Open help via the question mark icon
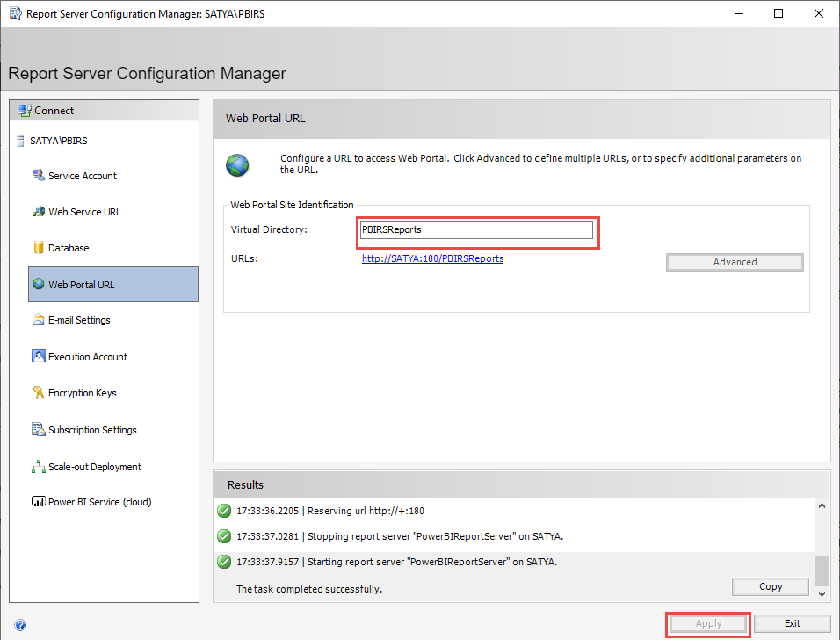 click(x=18, y=624)
